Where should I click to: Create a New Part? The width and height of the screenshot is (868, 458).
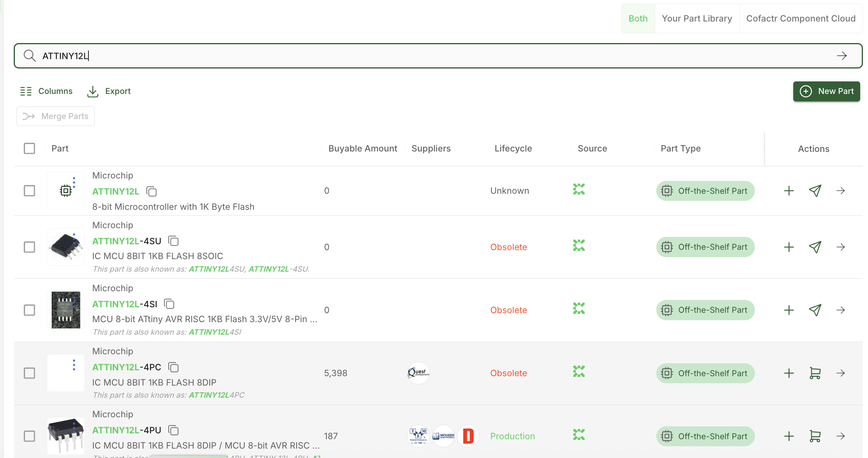click(827, 91)
